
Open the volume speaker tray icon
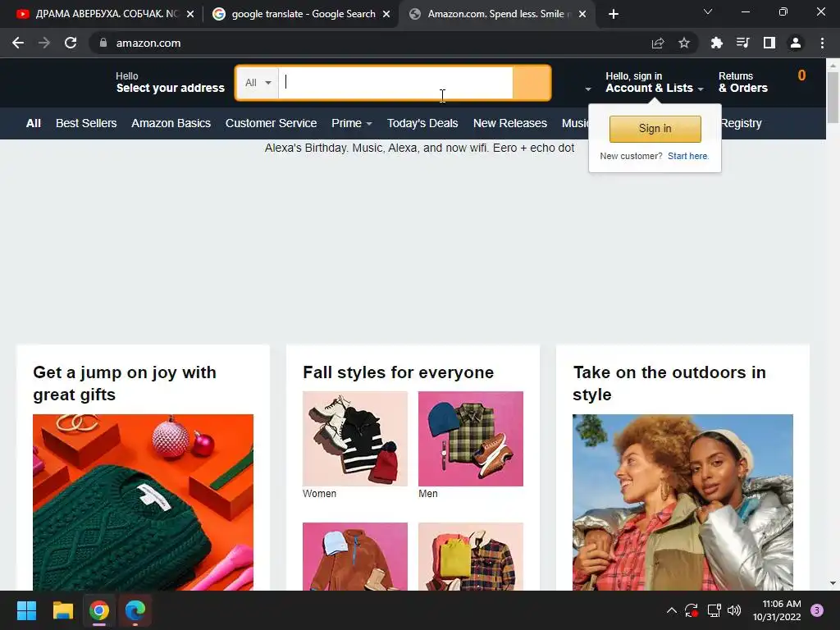point(734,610)
